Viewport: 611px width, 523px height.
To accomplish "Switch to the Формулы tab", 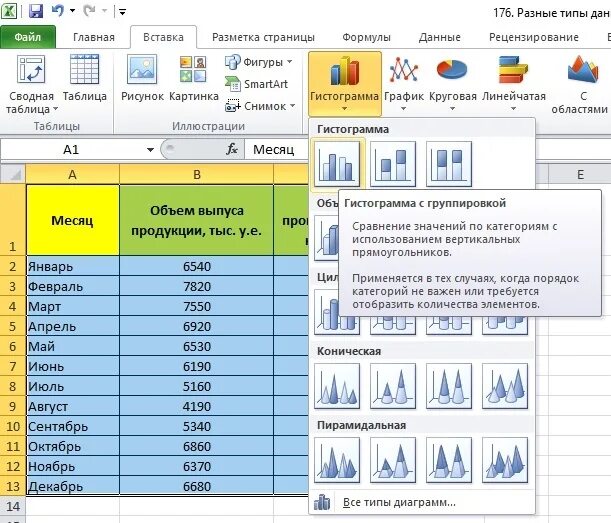I will (366, 37).
